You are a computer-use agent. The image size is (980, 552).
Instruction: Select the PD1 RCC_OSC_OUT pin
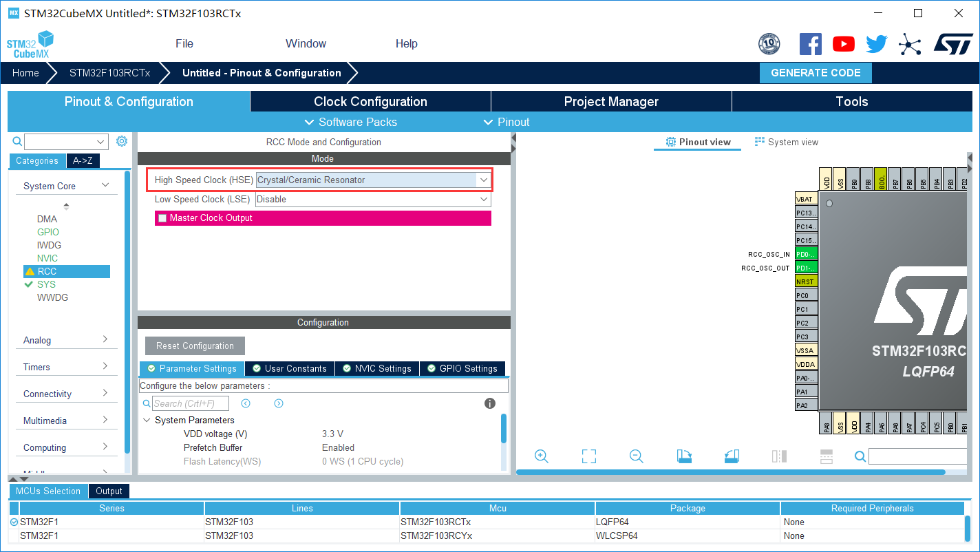click(806, 268)
